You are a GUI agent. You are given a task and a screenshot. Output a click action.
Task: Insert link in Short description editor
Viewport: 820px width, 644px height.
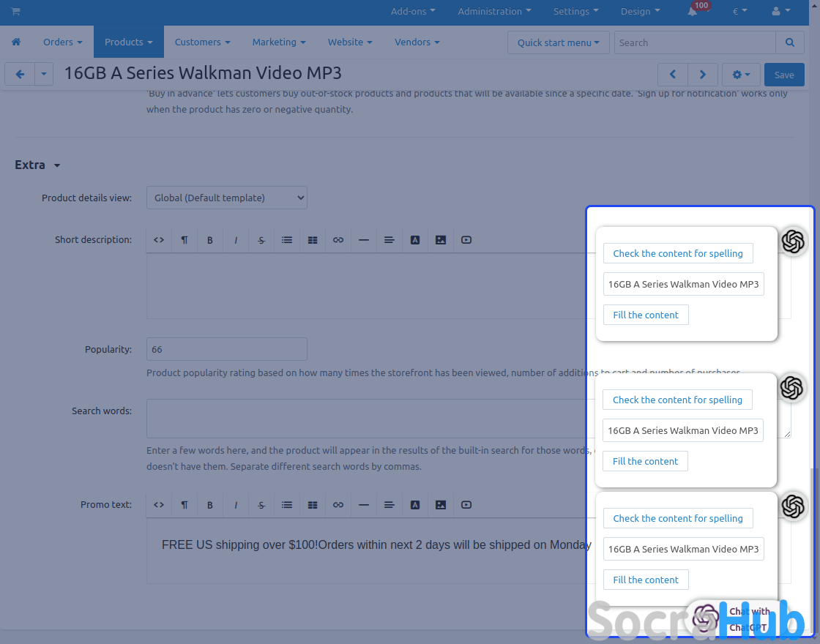point(338,240)
